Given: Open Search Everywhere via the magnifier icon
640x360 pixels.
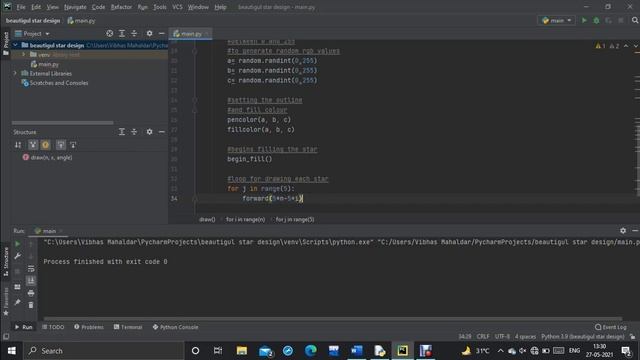Looking at the screenshot, I should click(x=635, y=20).
